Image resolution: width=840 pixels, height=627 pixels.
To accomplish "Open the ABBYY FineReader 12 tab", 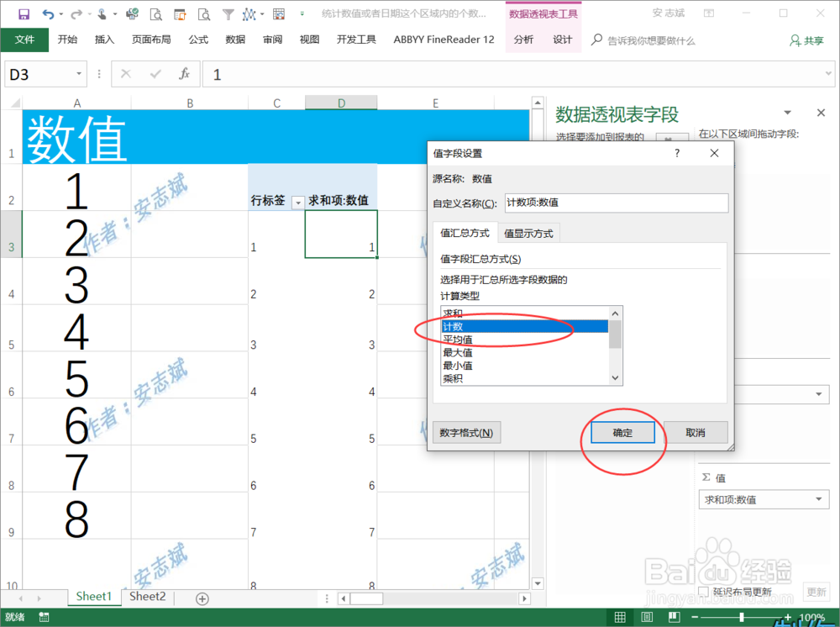I will point(444,40).
